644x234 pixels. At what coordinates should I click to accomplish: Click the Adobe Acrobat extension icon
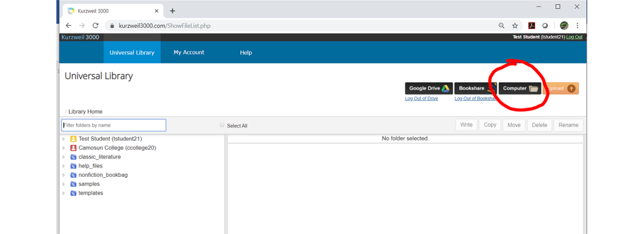tap(531, 26)
